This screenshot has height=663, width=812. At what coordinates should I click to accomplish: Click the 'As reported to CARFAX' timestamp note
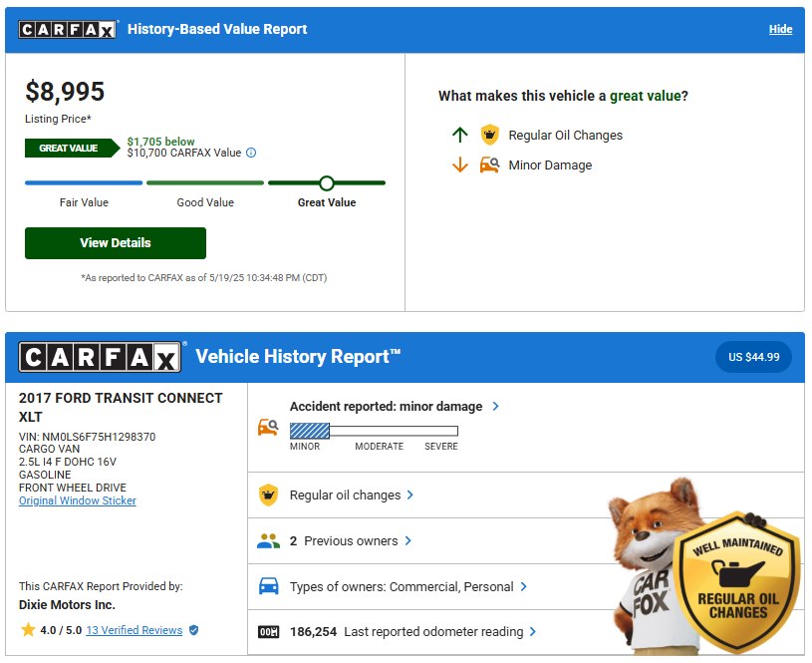click(x=204, y=278)
